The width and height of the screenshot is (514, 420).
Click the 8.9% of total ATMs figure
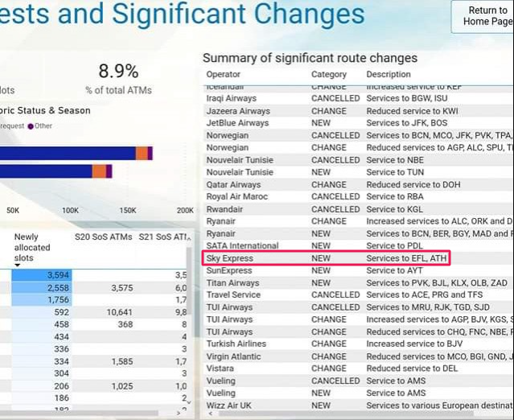pyautogui.click(x=118, y=71)
